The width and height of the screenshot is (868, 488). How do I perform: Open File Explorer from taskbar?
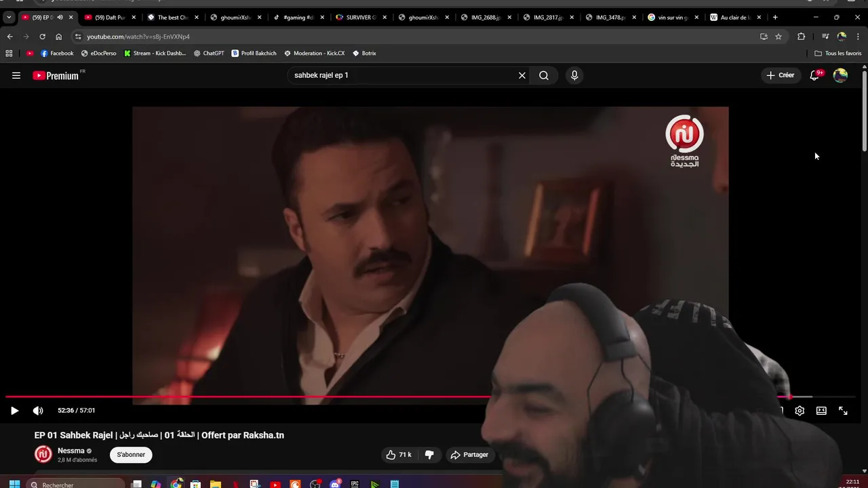tap(216, 484)
